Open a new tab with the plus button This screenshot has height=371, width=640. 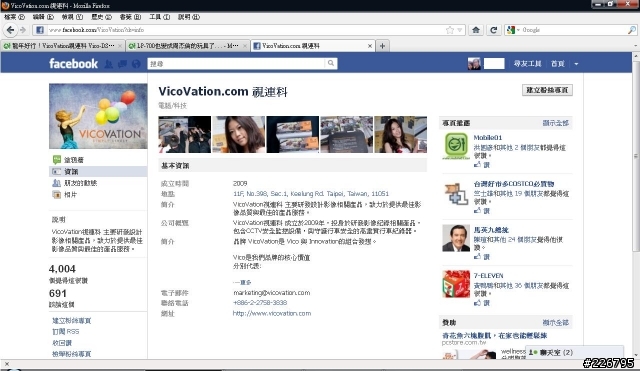[382, 46]
